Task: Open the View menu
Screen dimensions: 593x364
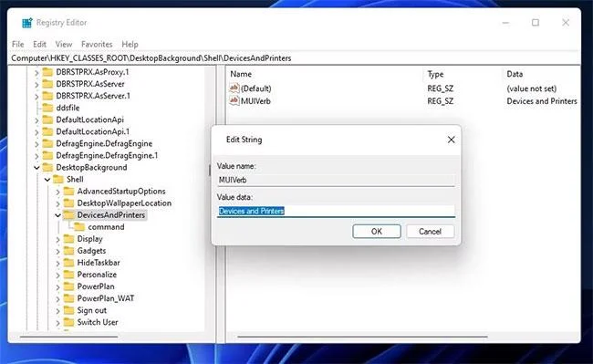Action: click(x=64, y=44)
